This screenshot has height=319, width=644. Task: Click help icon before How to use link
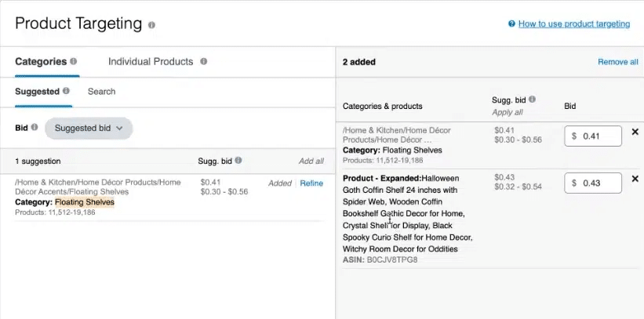tap(511, 24)
